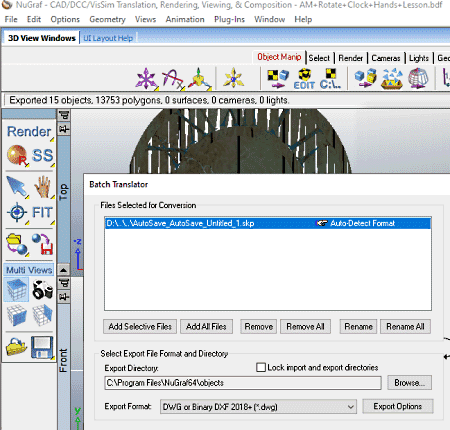Click the folder-to-sphere import icon

point(17,244)
